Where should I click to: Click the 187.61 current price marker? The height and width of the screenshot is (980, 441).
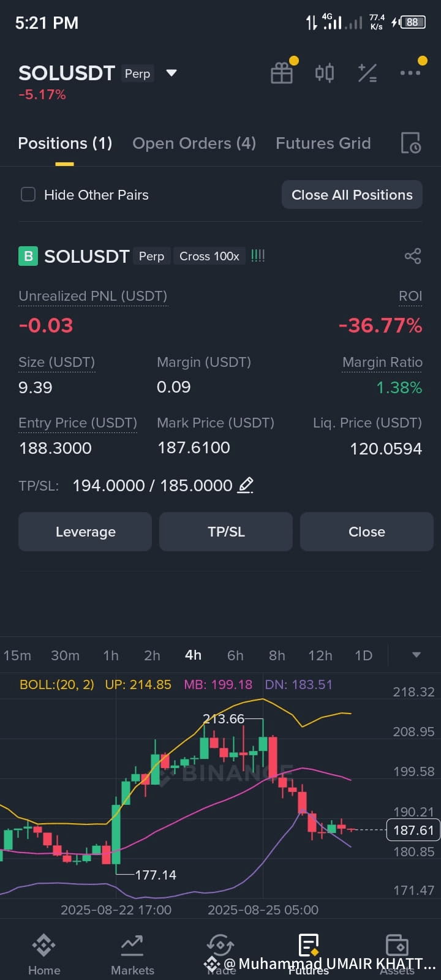pos(413,830)
